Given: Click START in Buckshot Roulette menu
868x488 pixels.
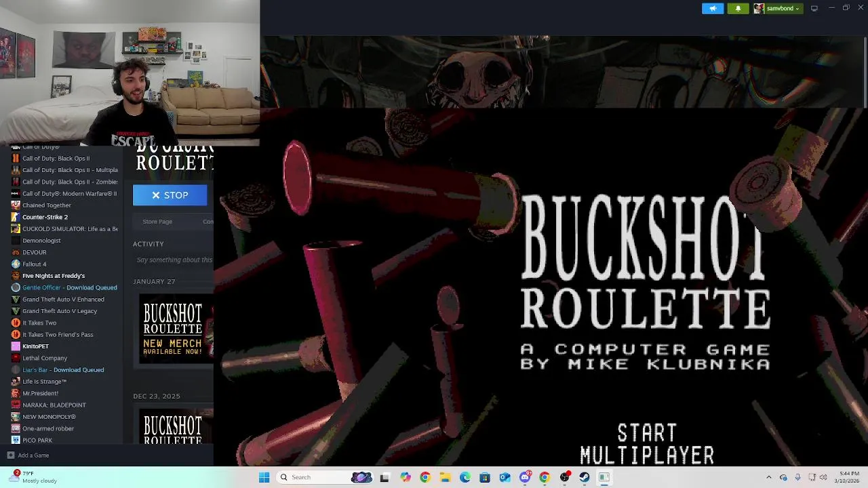Looking at the screenshot, I should [647, 432].
